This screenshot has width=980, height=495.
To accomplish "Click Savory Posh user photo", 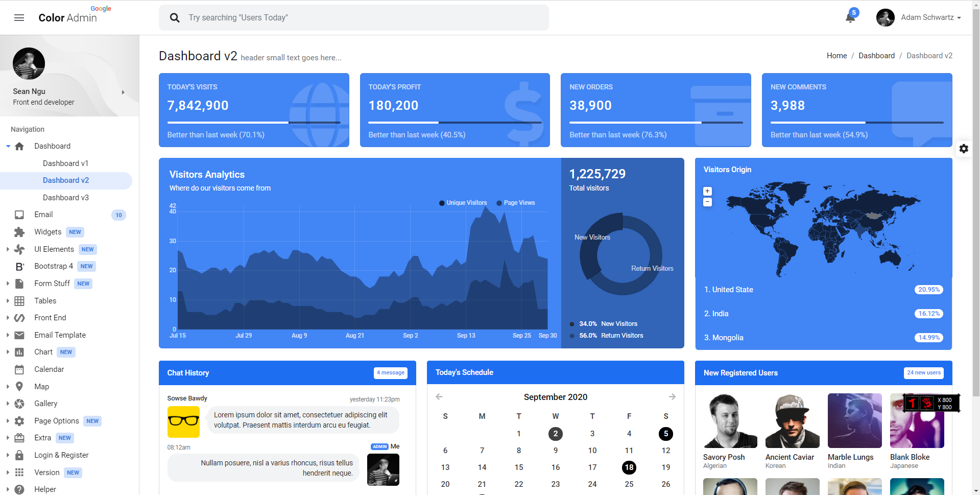I will [x=730, y=420].
